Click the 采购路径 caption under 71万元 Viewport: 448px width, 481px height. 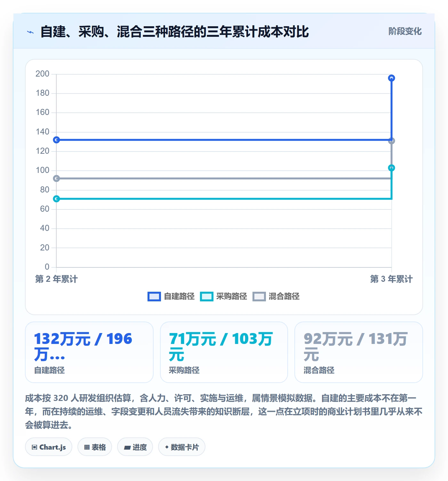tap(184, 371)
